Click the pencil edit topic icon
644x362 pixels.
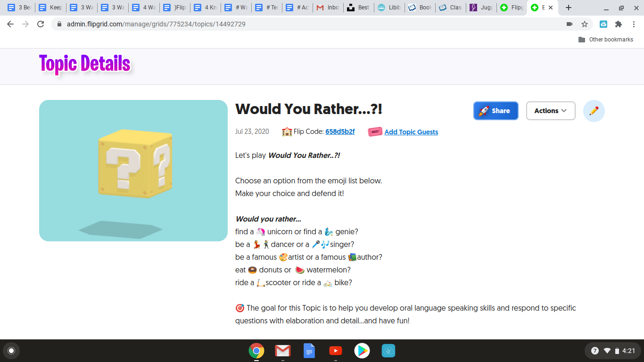[x=594, y=111]
